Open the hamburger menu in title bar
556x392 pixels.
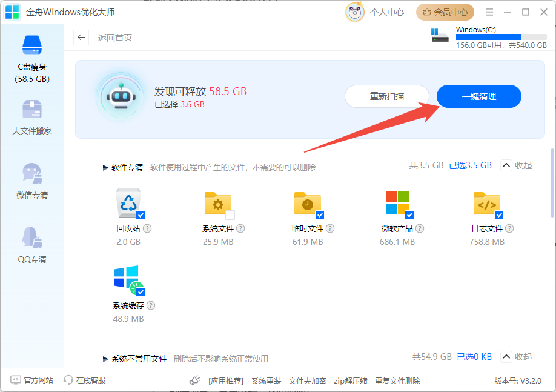click(x=489, y=12)
